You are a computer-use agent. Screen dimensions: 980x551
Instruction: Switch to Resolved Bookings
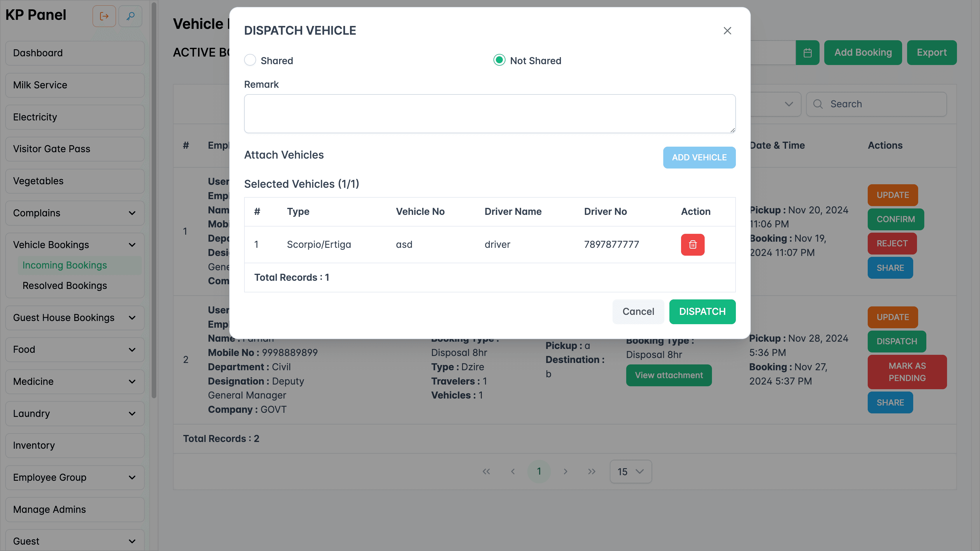click(x=65, y=285)
